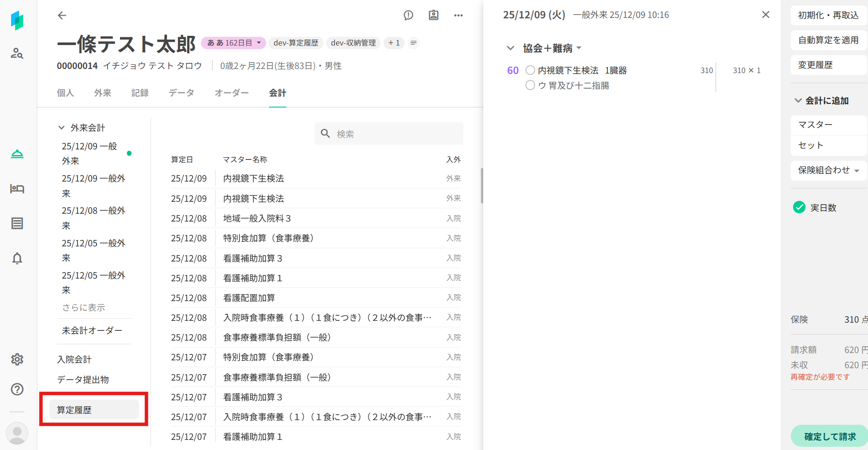
Task: Open the 保険組合わせ dropdown
Action: pos(828,171)
